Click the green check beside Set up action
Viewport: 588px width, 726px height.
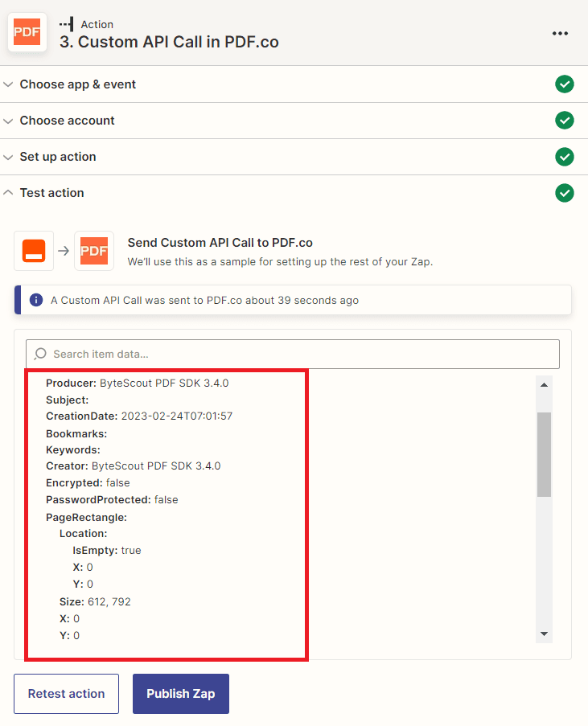coord(565,157)
